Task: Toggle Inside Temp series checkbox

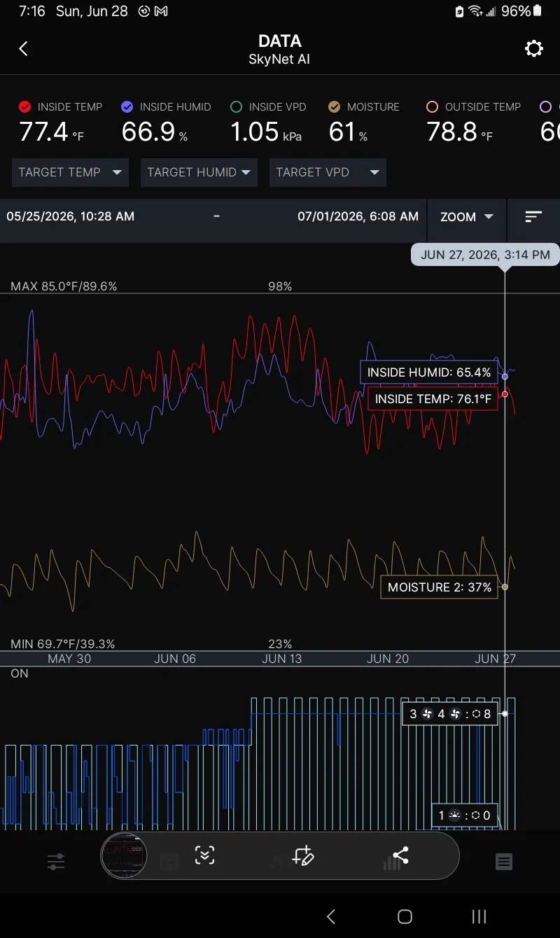Action: tap(25, 107)
